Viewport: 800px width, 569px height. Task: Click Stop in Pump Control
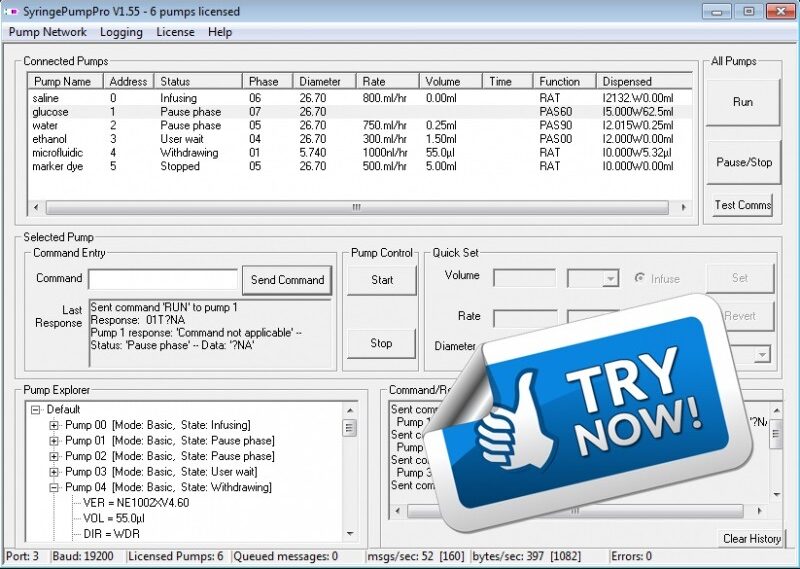[x=381, y=343]
